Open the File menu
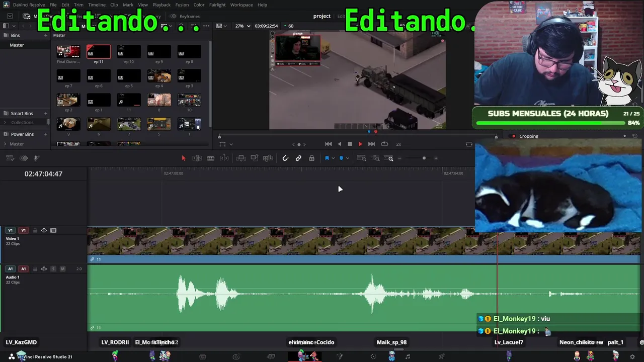644x362 pixels. (x=53, y=5)
